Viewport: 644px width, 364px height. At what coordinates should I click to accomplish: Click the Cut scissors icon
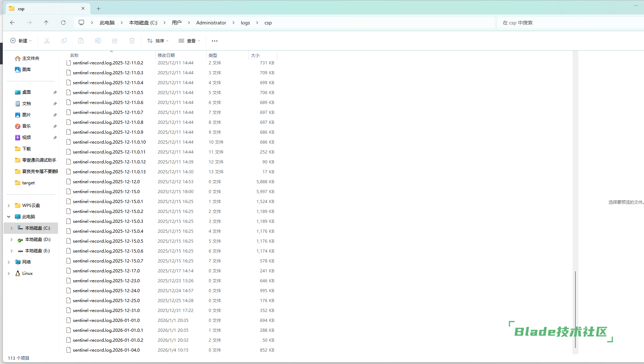click(47, 41)
